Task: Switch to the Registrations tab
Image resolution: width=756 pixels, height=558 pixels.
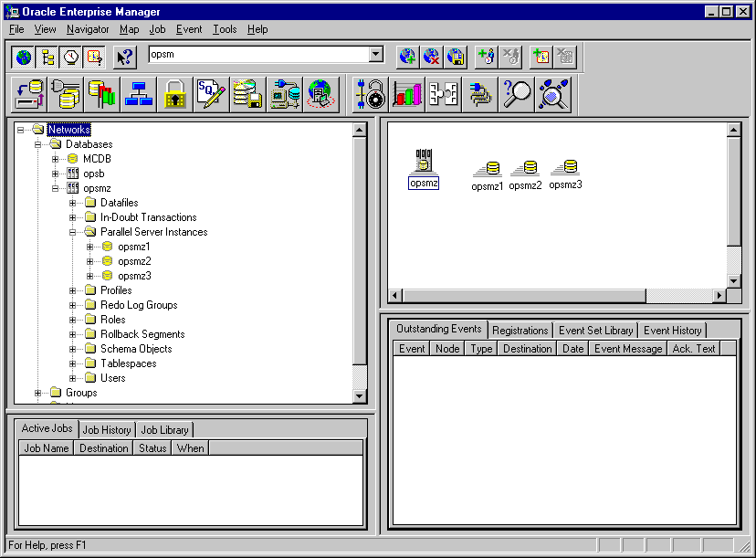Action: [x=520, y=331]
